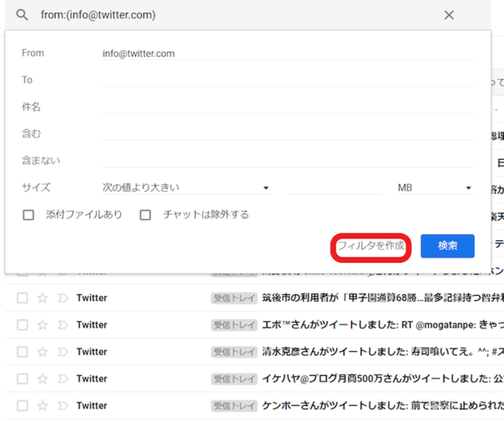Screen dimensions: 504x421
Task: Mark the 筑後市の利用者が email as important
Action: pos(62,298)
